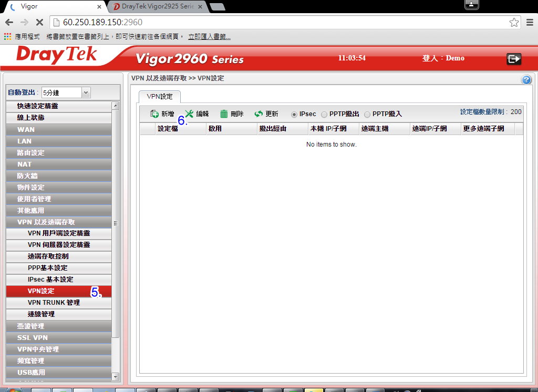Expand the USB應用 menu section
The width and height of the screenshot is (538, 392).
tap(59, 373)
